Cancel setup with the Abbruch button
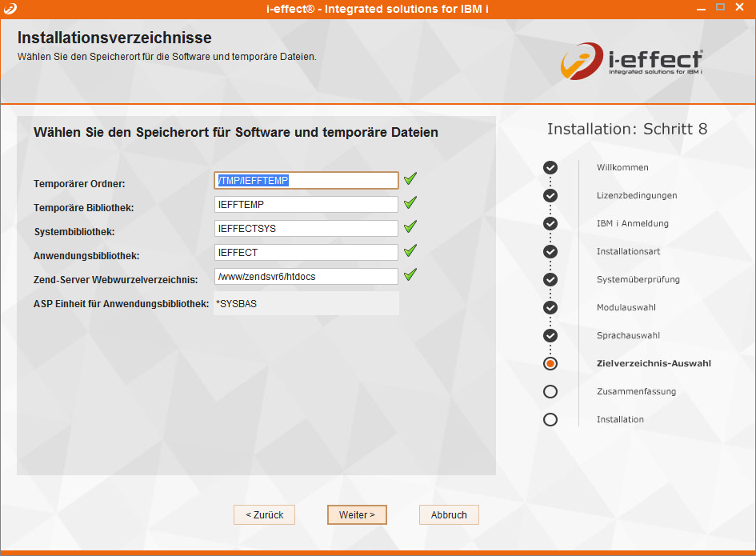This screenshot has height=556, width=756. tap(449, 514)
